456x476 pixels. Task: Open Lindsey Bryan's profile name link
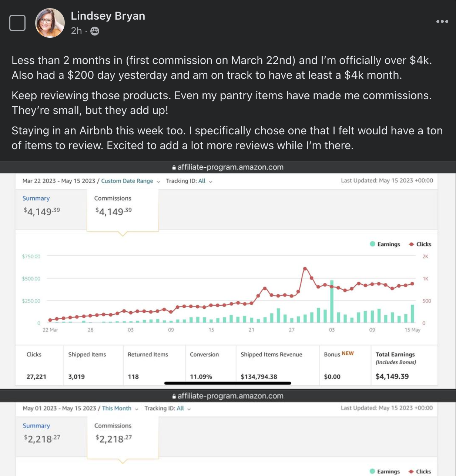point(108,16)
